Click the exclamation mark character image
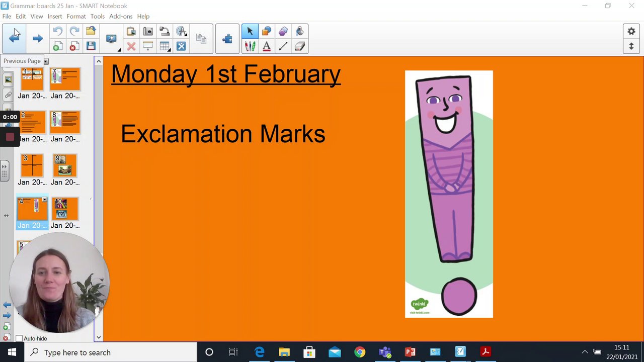Screen dimensions: 644x362 pyautogui.click(x=449, y=194)
